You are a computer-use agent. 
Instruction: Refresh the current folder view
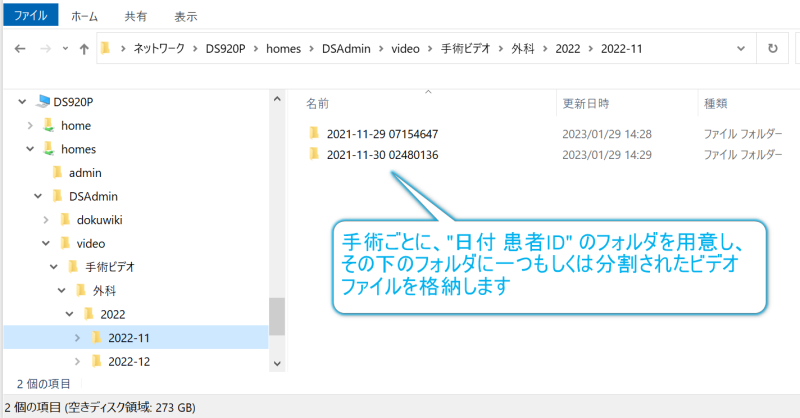tap(772, 48)
